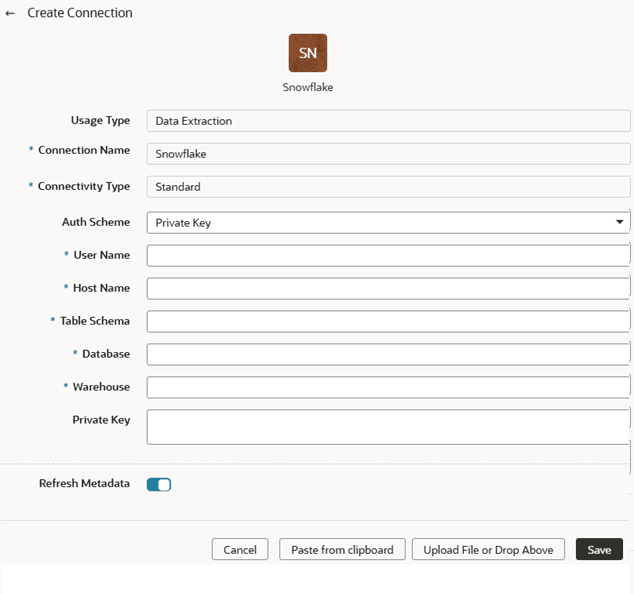
Task: Click Upload File or Drop Above
Action: 488,550
